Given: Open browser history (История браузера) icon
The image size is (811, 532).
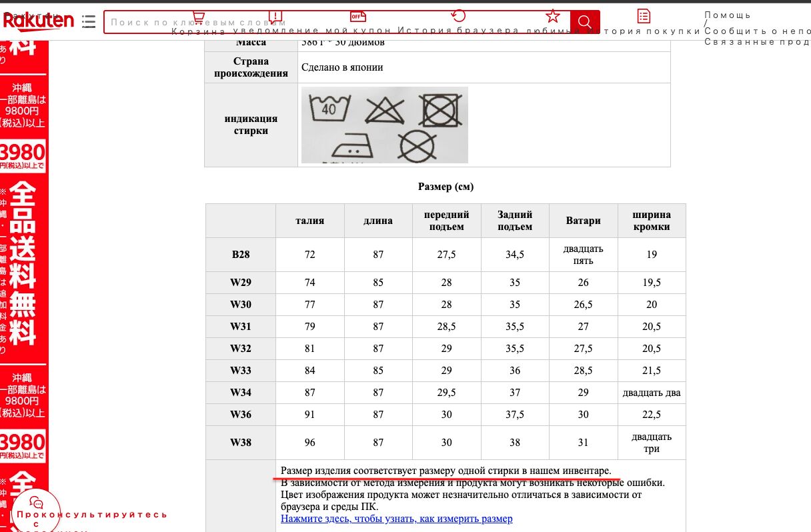Looking at the screenshot, I should 458,16.
